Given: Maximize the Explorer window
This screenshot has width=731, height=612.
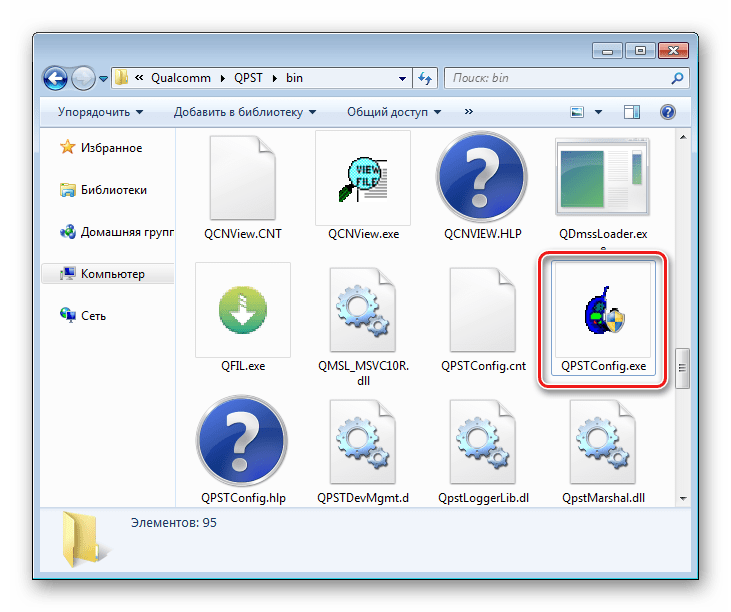Looking at the screenshot, I should 640,50.
